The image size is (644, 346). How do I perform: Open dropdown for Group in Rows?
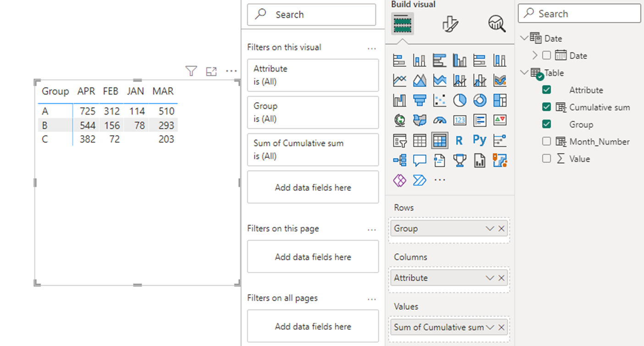pyautogui.click(x=490, y=228)
